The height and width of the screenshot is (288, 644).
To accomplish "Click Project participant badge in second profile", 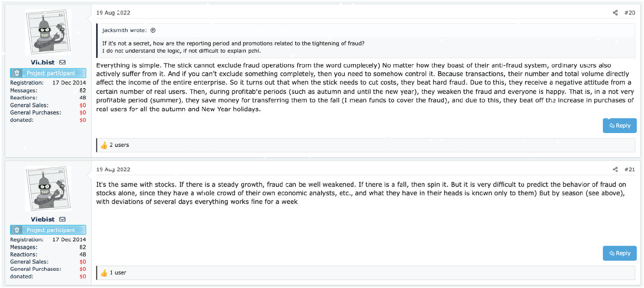I will (48, 230).
